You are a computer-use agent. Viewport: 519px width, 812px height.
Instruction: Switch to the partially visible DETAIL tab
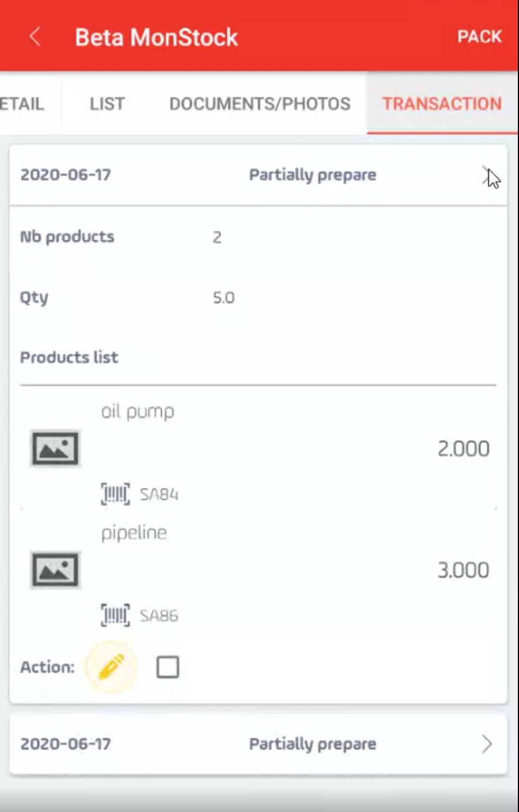click(x=22, y=104)
